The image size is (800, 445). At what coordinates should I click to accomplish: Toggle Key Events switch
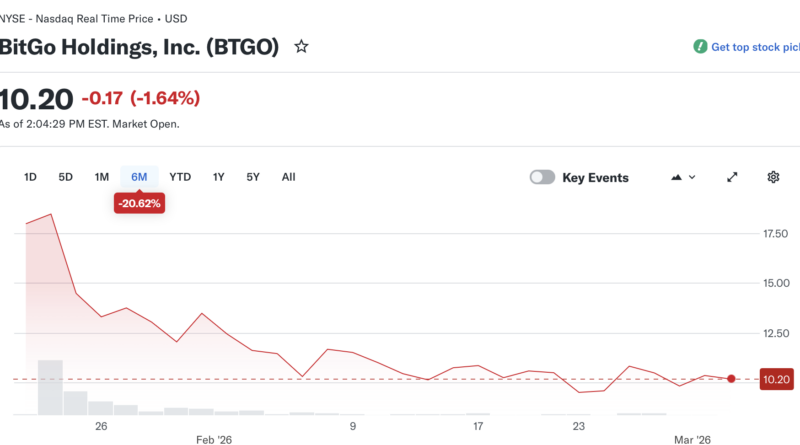[542, 177]
